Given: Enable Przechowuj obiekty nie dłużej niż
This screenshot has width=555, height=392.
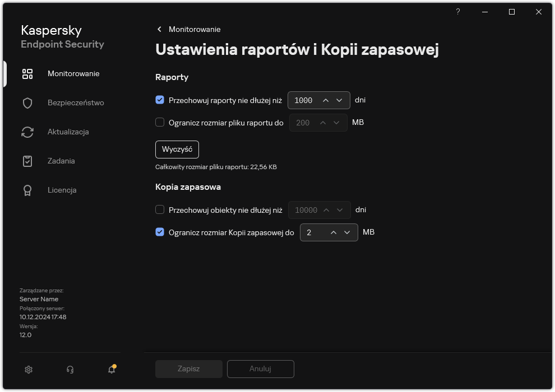Looking at the screenshot, I should pyautogui.click(x=160, y=210).
